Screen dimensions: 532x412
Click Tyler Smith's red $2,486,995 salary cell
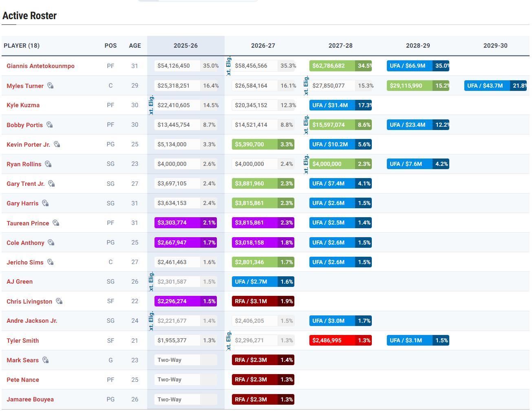click(332, 340)
